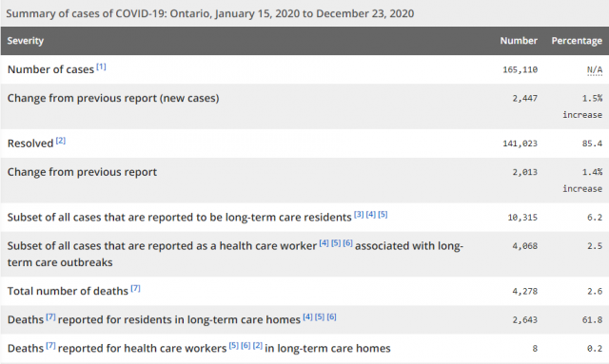Image resolution: width=609 pixels, height=364 pixels.
Task: Open footnote [7] in deaths for health care workers row
Action: 50,345
